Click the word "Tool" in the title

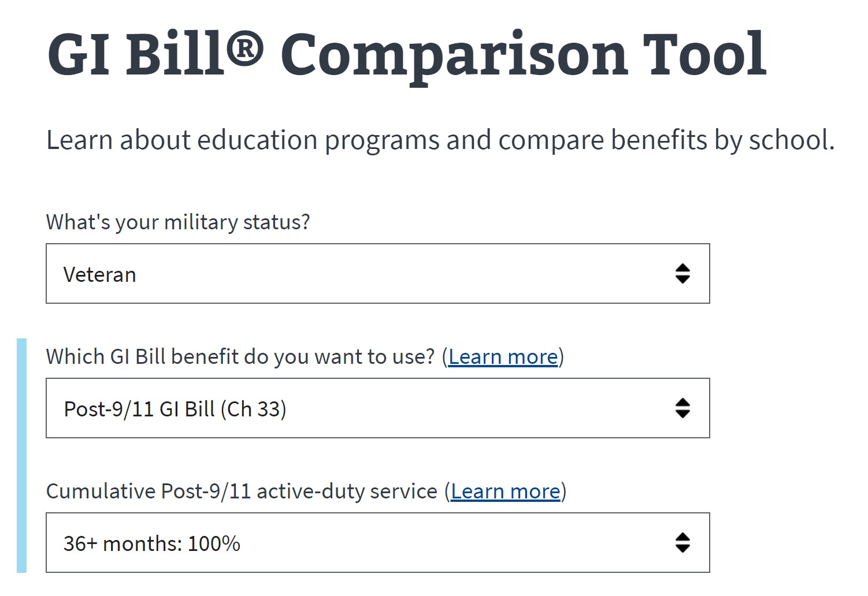(x=704, y=55)
